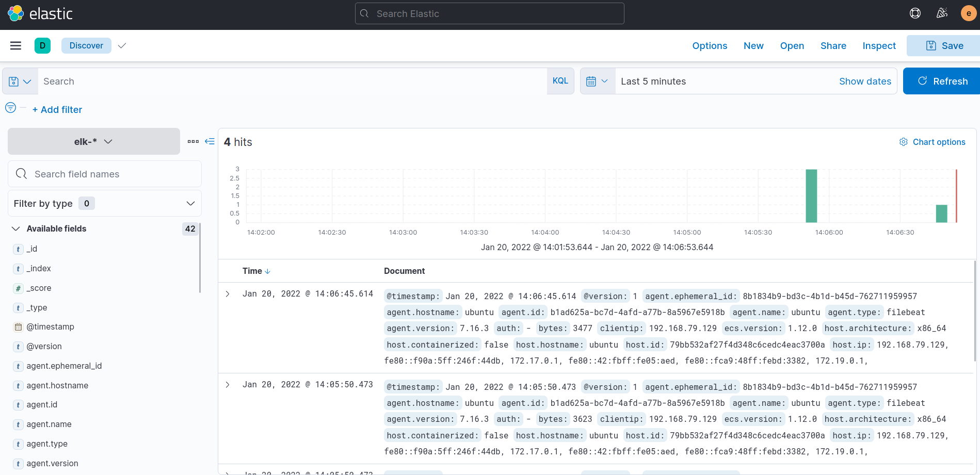980x475 pixels.
Task: Click the Search field names input
Action: 105,174
